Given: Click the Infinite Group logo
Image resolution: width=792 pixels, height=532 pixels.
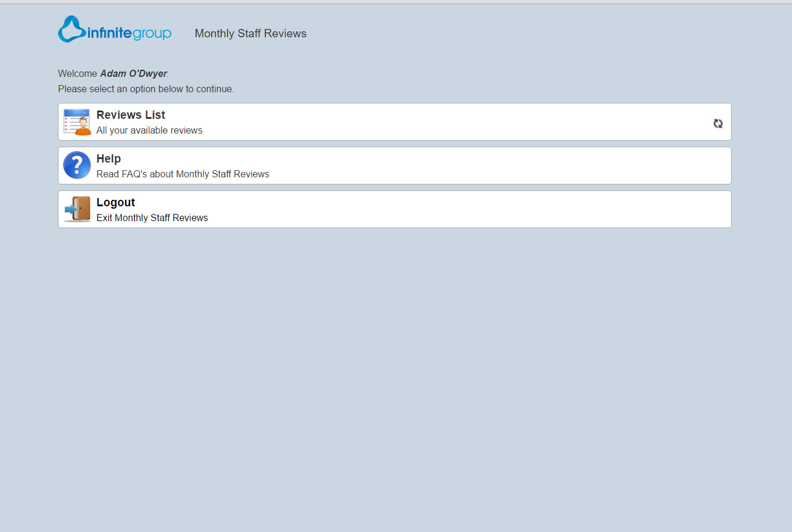Looking at the screenshot, I should tap(115, 30).
